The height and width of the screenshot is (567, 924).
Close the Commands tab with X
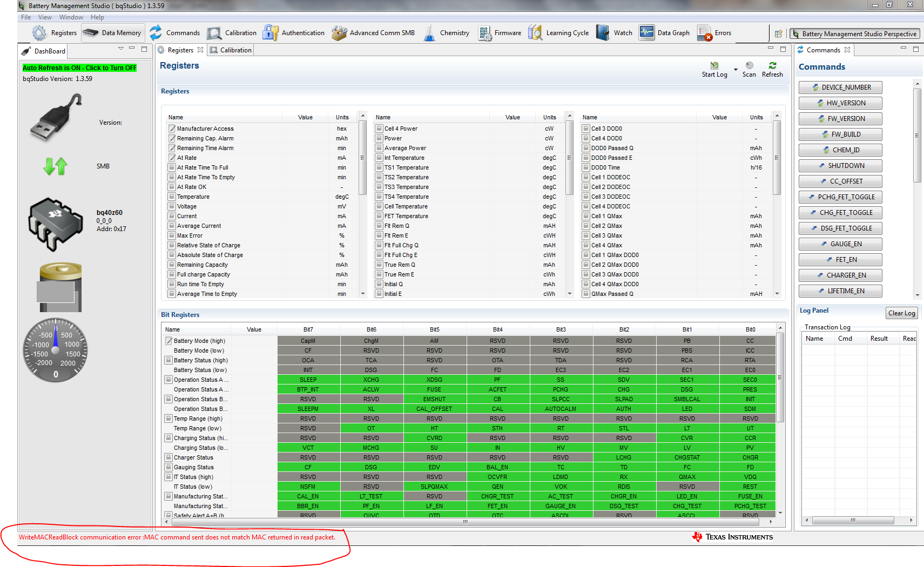pyautogui.click(x=847, y=50)
